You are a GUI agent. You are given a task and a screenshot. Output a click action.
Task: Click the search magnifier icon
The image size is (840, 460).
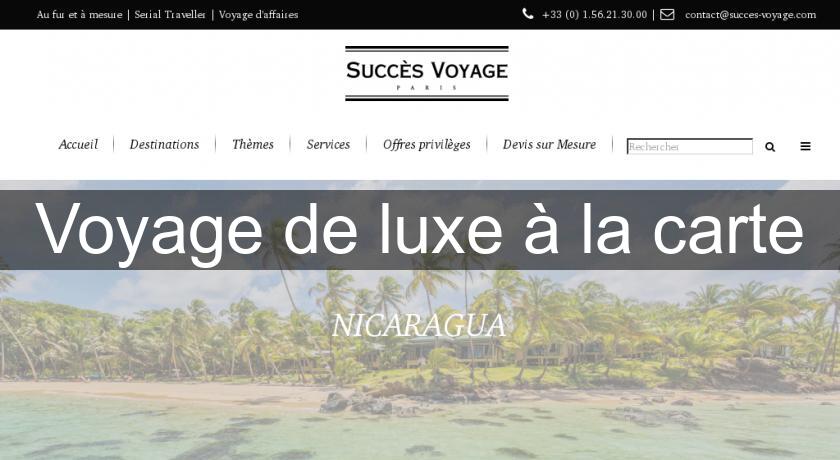[x=770, y=147]
